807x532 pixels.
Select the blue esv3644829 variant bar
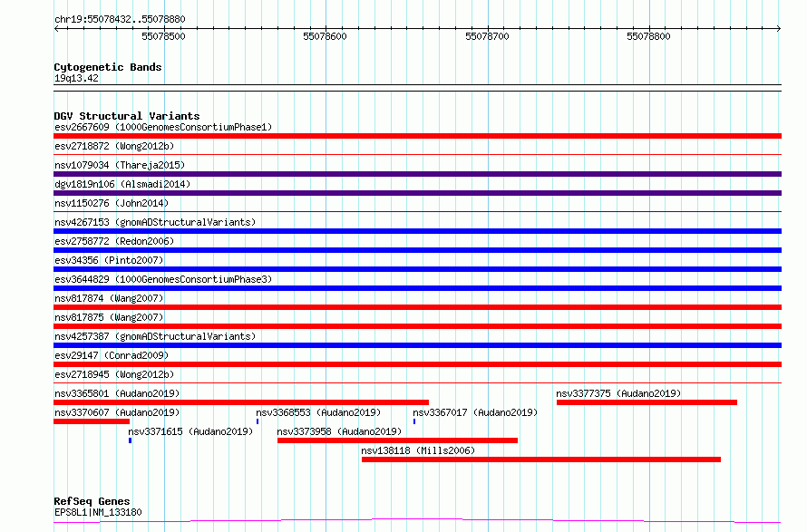pos(417,288)
